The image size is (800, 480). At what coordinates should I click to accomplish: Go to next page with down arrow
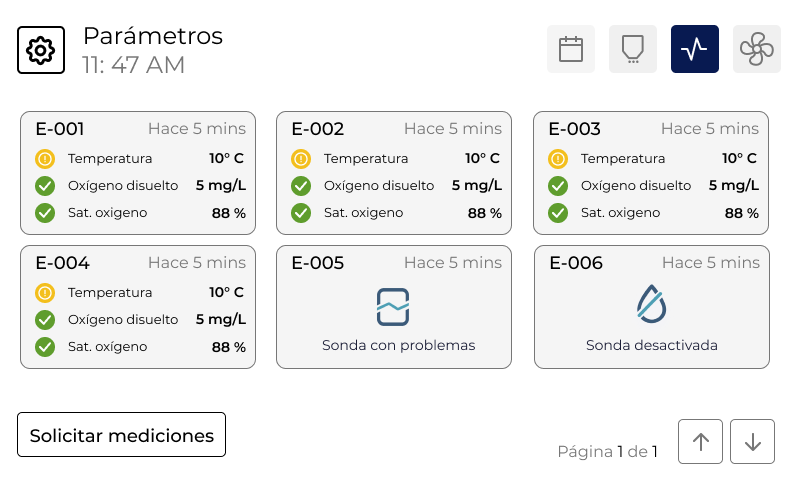(753, 442)
